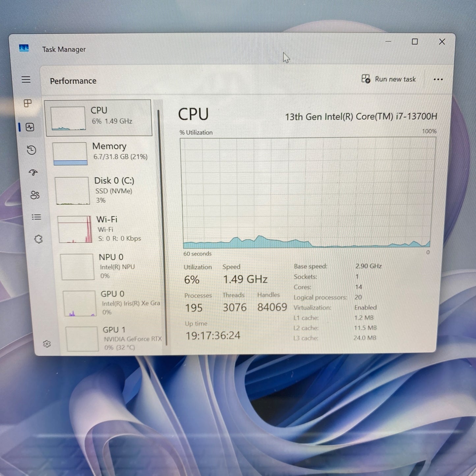476x476 pixels.
Task: Click the 60 seconds graph label
Action: pos(197,254)
